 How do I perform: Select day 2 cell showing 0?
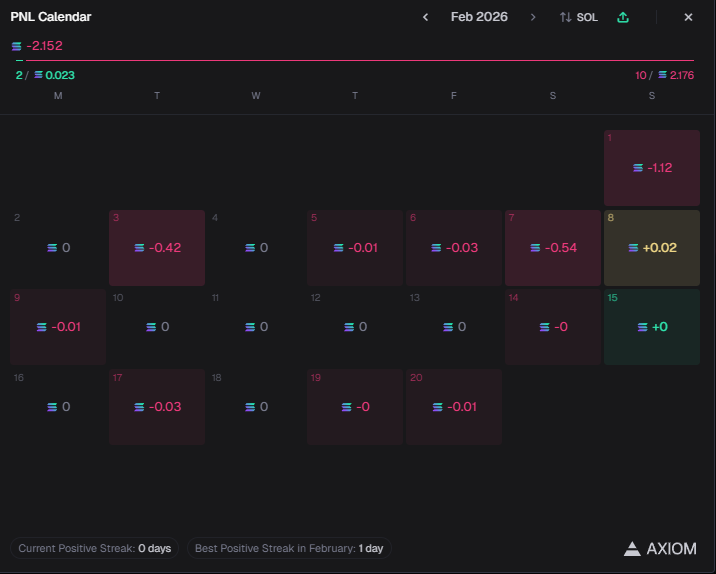coord(58,248)
